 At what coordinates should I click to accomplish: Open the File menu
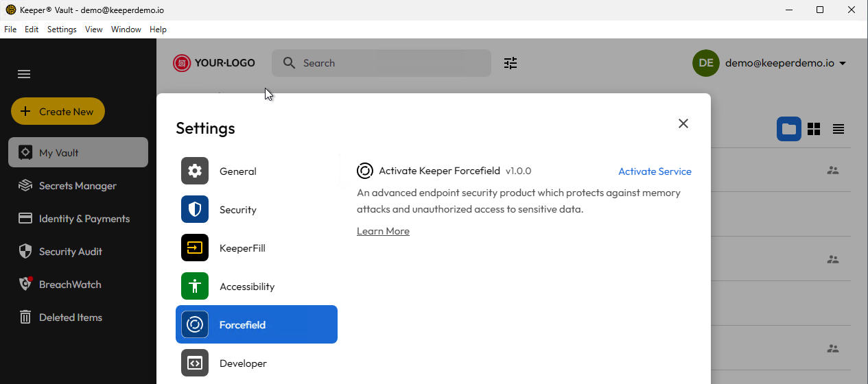pos(10,29)
